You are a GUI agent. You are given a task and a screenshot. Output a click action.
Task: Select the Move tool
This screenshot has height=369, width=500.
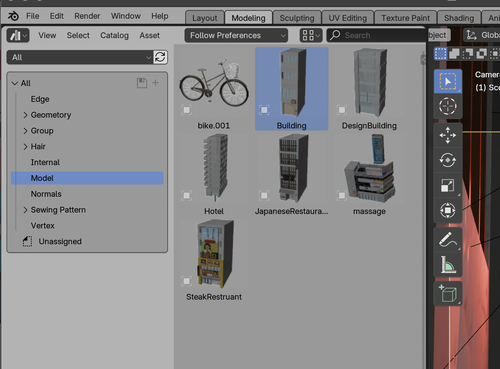(448, 135)
